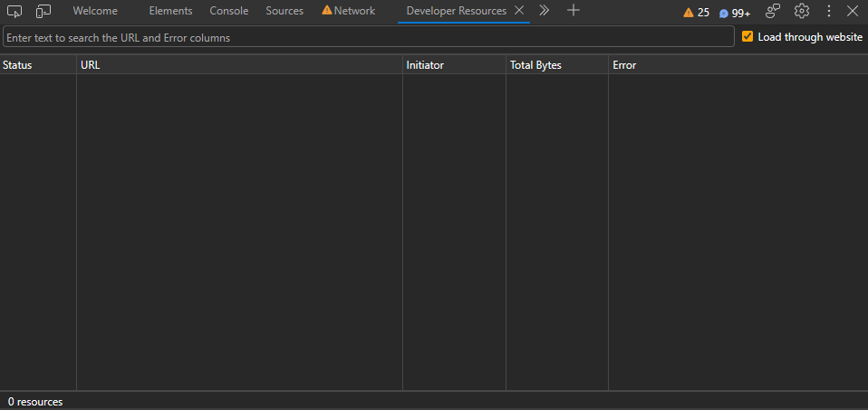The height and width of the screenshot is (410, 868).
Task: Uncheck Load through website checkbox
Action: coord(747,37)
